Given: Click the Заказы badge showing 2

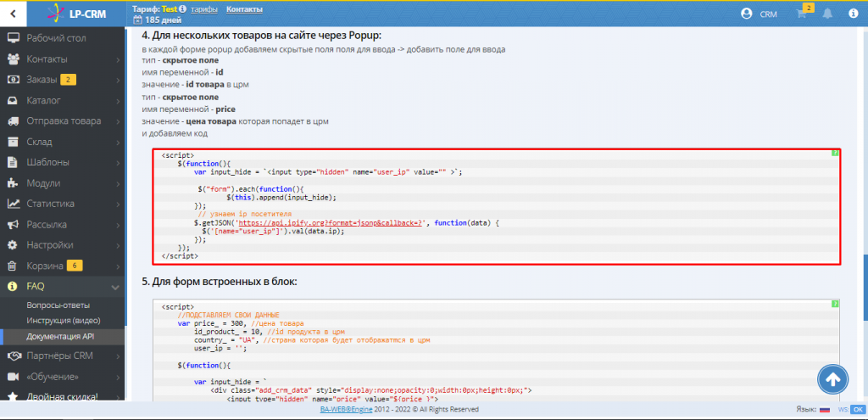Looking at the screenshot, I should [x=68, y=80].
